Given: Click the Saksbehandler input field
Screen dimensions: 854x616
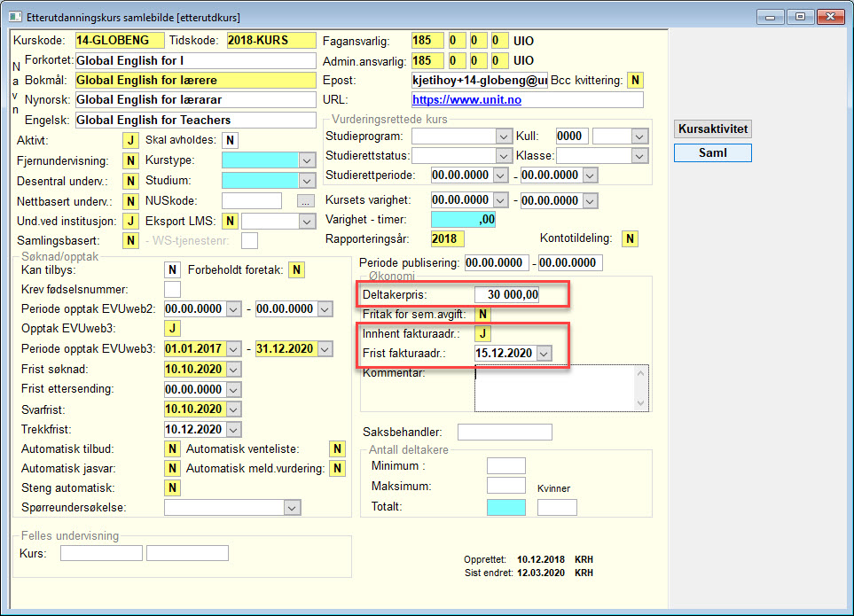Looking at the screenshot, I should (x=505, y=432).
